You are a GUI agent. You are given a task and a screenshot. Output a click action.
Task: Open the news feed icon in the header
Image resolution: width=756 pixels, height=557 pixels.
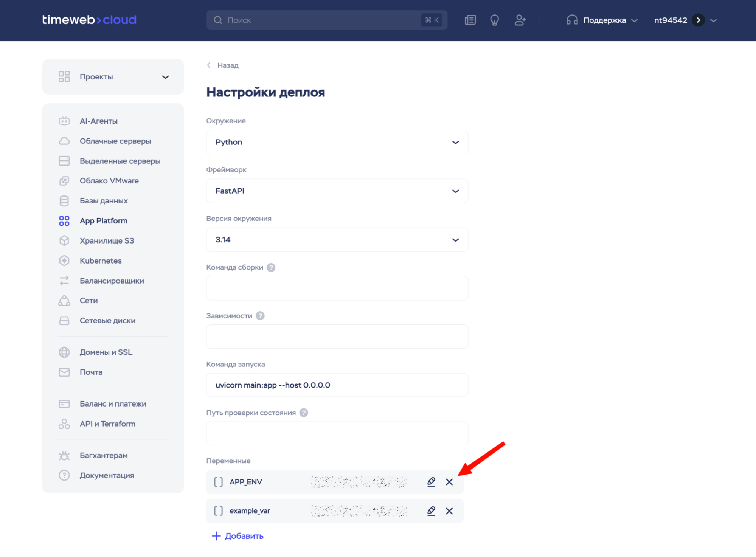470,20
